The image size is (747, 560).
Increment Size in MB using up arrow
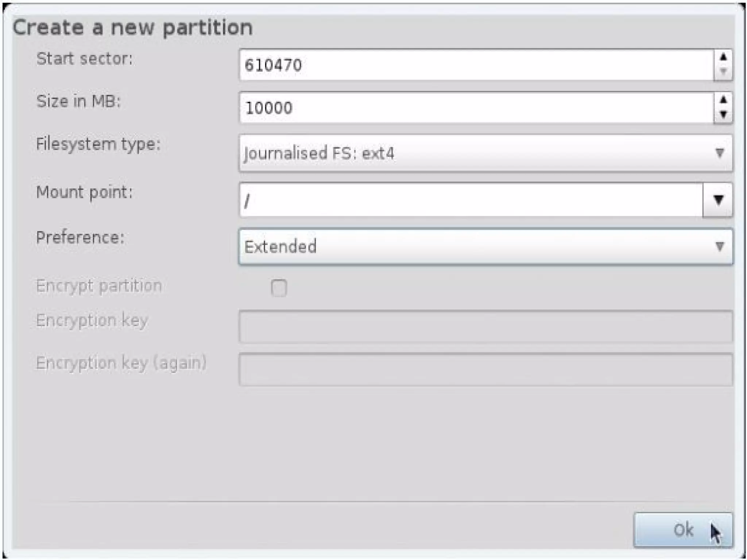click(x=723, y=100)
